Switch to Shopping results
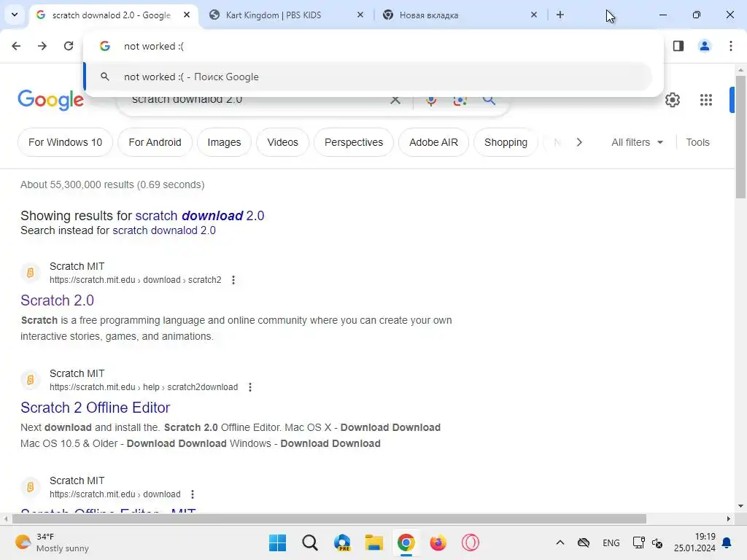 [506, 142]
